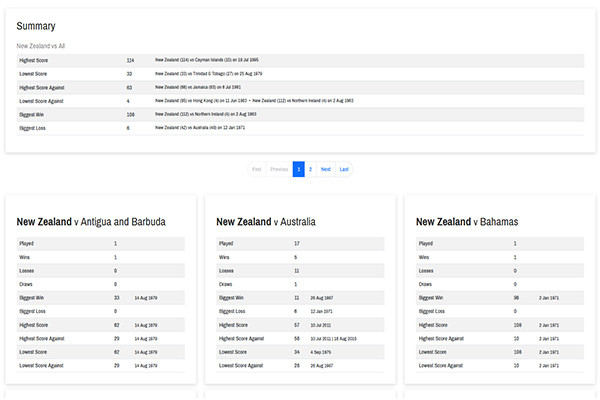Click 'Highest Score' label in Antigua and Barbuda card

34,325
